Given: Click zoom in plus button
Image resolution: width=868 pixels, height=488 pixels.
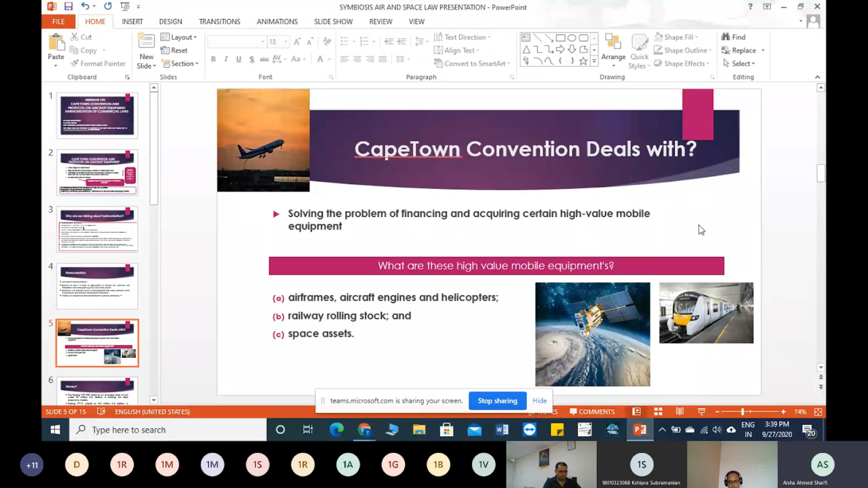Looking at the screenshot, I should pos(783,412).
